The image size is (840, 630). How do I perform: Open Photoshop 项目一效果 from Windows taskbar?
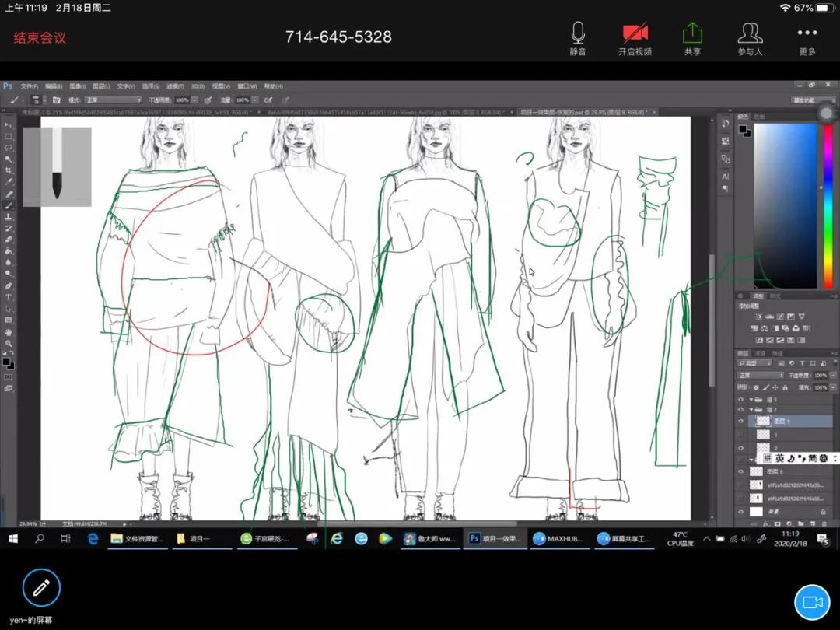point(495,539)
